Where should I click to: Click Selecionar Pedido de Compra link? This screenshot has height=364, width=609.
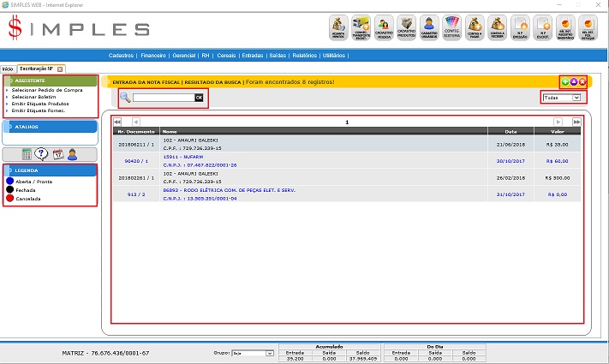pos(47,89)
